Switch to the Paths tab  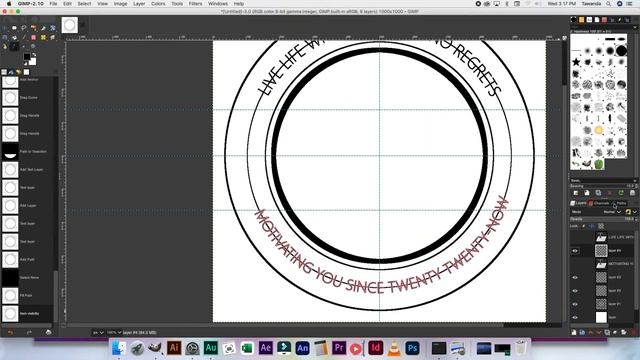pos(621,203)
